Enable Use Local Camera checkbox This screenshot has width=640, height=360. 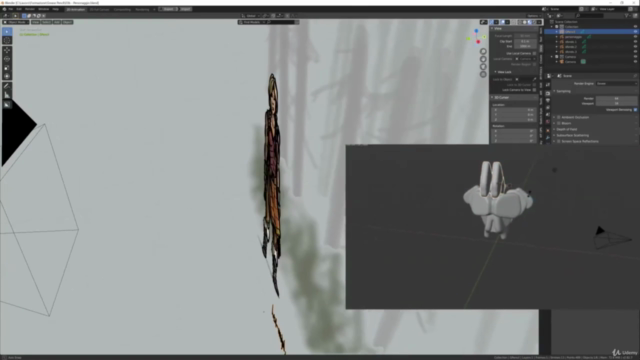pos(534,53)
